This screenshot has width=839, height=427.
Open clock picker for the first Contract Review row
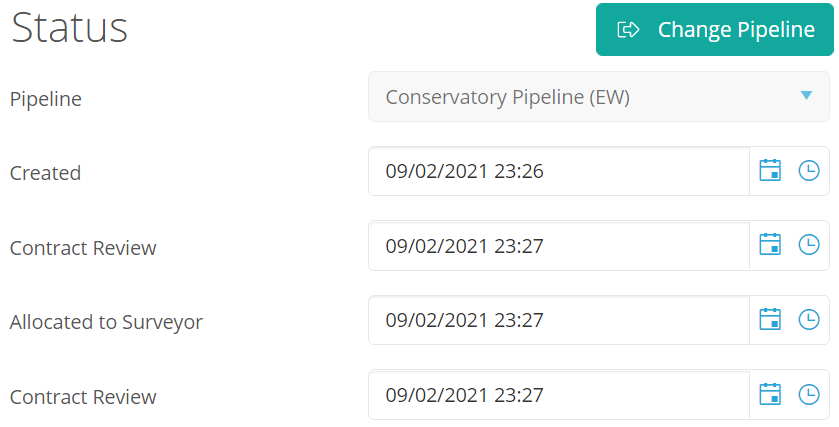[x=809, y=245]
